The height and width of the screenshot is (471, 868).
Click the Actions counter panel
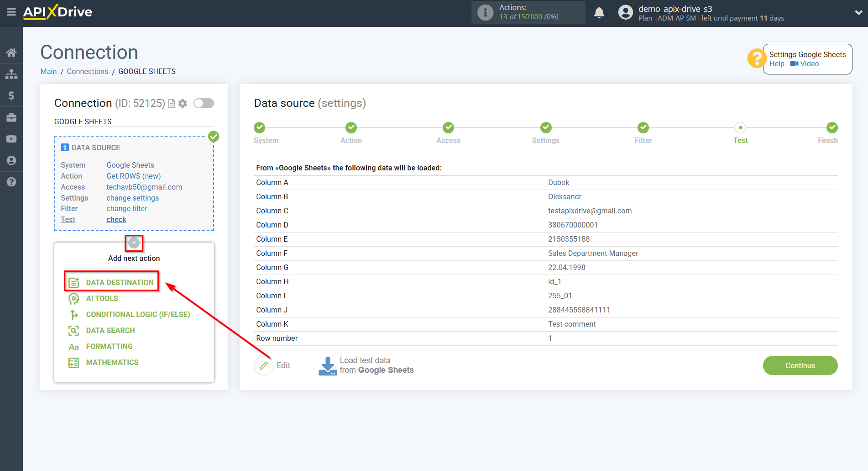point(528,12)
